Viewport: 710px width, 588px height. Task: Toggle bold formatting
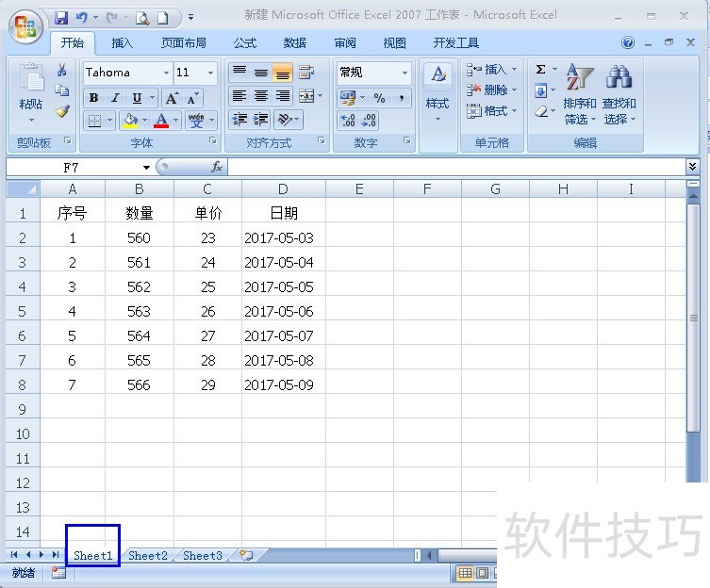click(93, 98)
